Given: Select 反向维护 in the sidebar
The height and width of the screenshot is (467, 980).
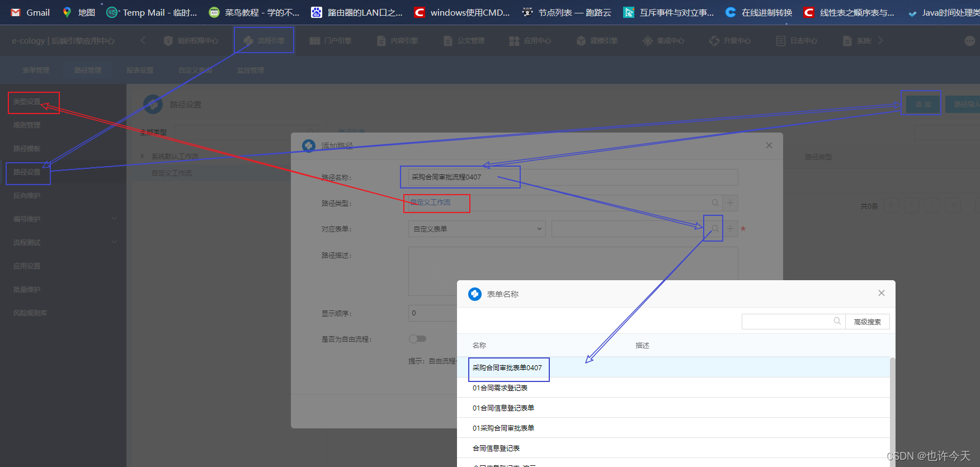Looking at the screenshot, I should [x=27, y=196].
